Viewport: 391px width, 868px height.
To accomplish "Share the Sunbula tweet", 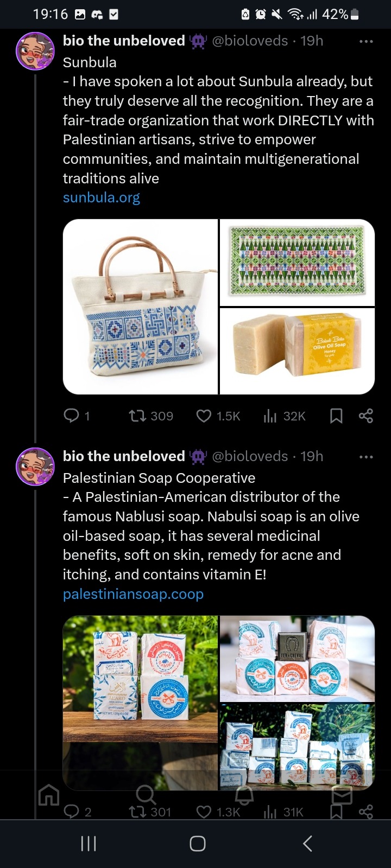I will tap(366, 416).
